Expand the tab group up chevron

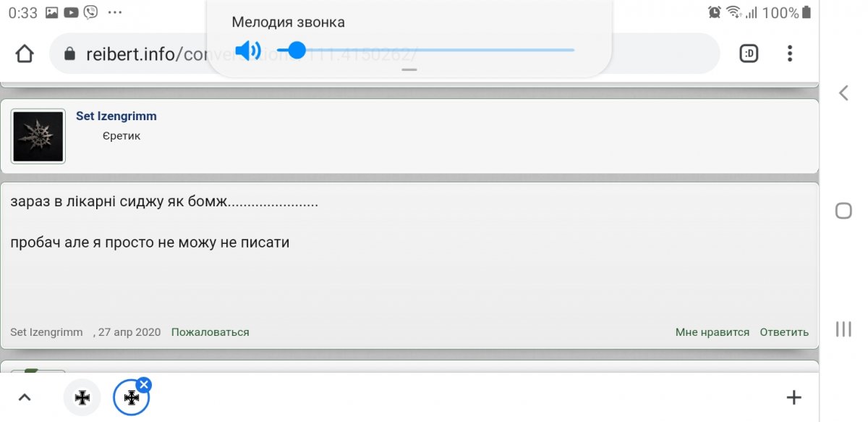click(25, 397)
